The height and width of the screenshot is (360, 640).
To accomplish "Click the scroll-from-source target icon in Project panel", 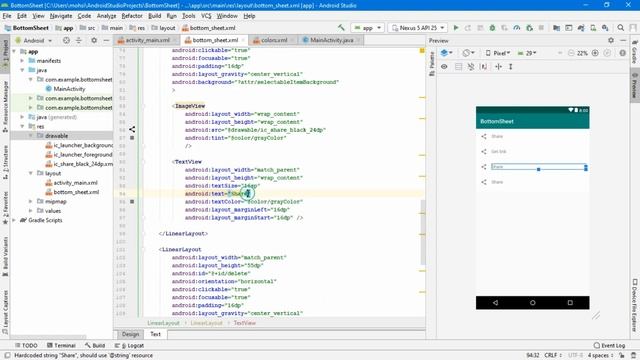I will tap(66, 40).
